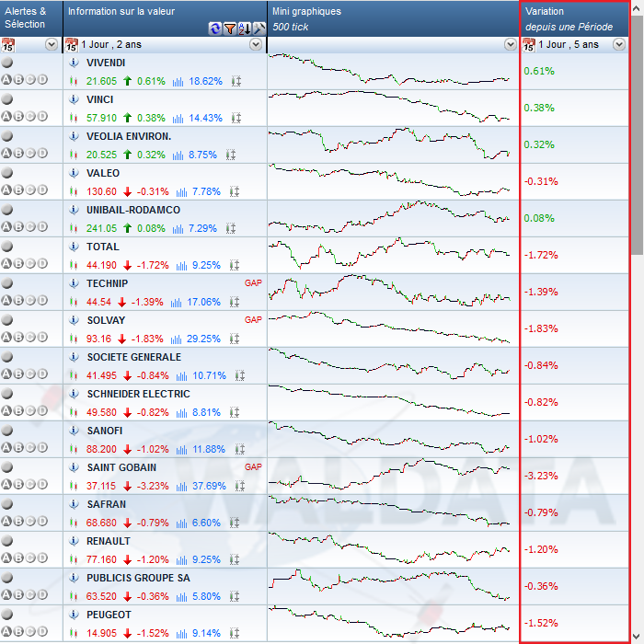Toggle selection B for RENAULT
The width and height of the screenshot is (644, 644).
pos(18,558)
